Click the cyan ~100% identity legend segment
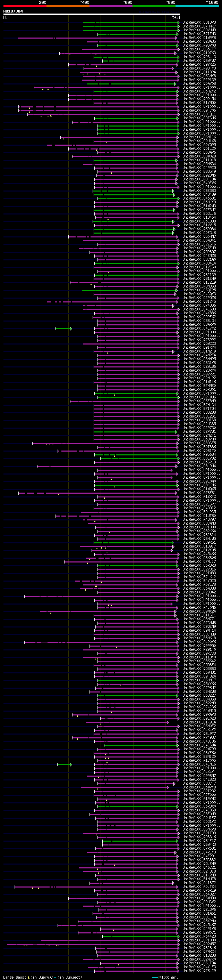This screenshot has height=980, width=222. 197,6
